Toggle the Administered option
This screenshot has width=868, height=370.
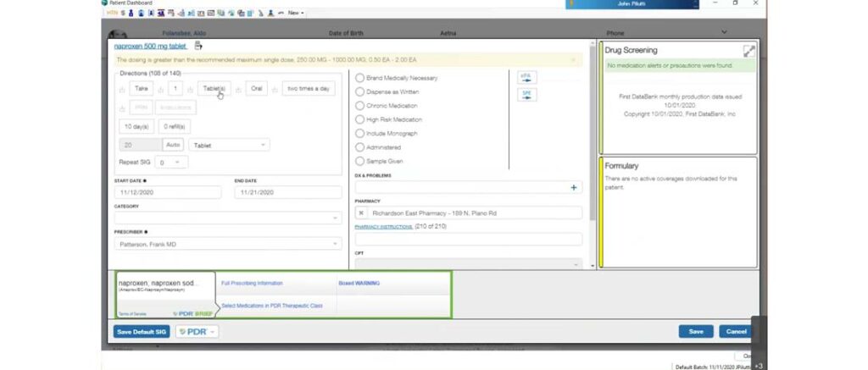click(x=359, y=147)
